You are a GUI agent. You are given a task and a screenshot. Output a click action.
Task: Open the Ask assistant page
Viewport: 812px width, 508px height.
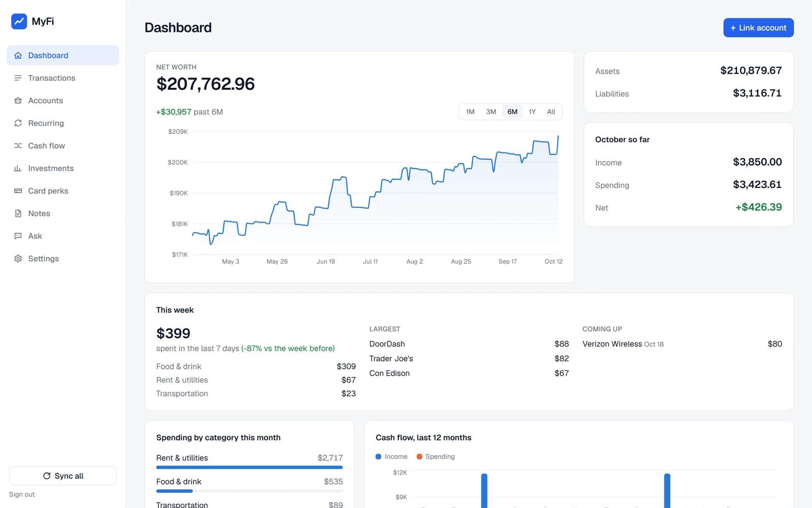click(x=63, y=236)
